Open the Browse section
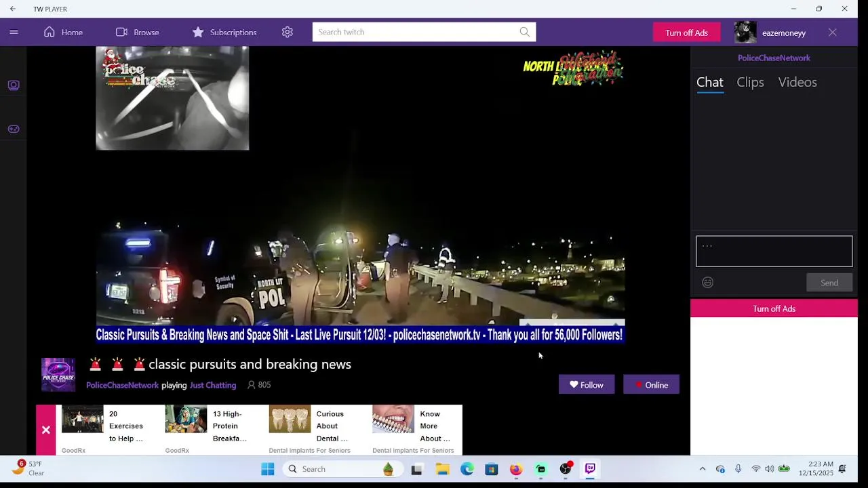Viewport: 868px width, 488px height. coord(137,32)
